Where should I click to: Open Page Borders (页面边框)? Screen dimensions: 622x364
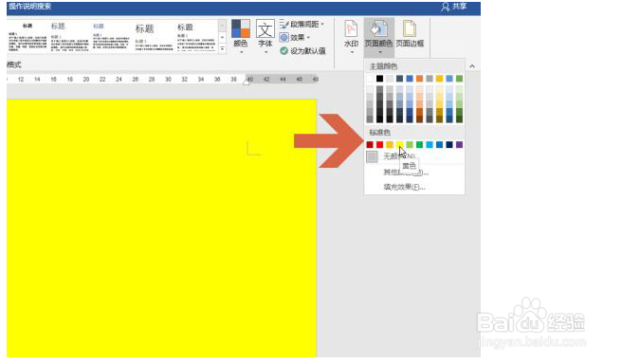pyautogui.click(x=410, y=35)
